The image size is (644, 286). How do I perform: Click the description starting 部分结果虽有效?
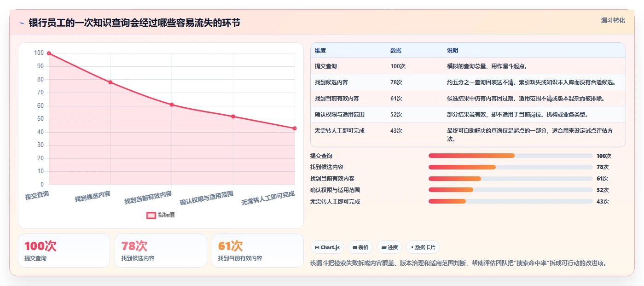(517, 115)
